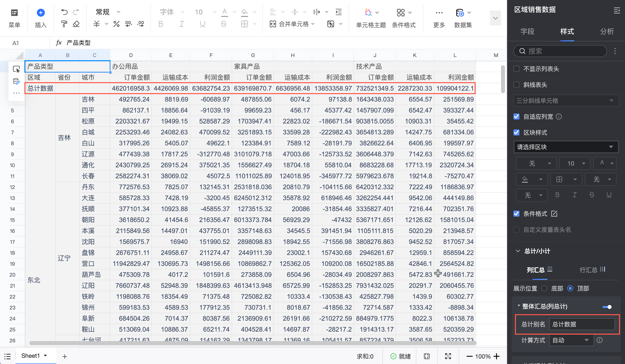The width and height of the screenshot is (625, 364).
Task: Select the format painter icon
Action: (64, 24)
